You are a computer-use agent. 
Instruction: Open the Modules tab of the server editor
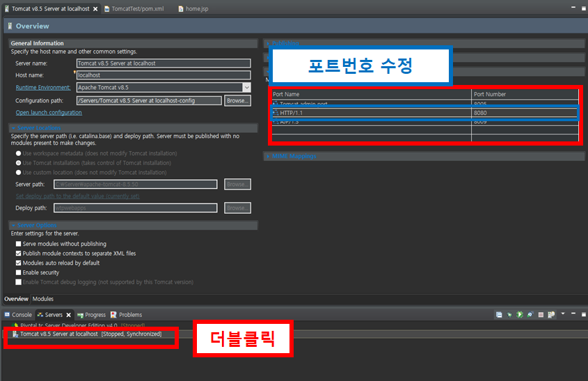pyautogui.click(x=42, y=299)
